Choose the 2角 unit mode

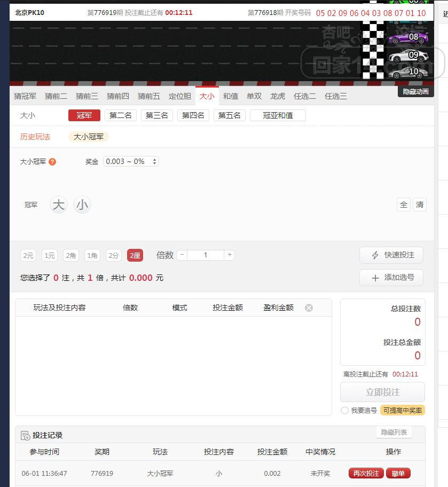point(71,256)
